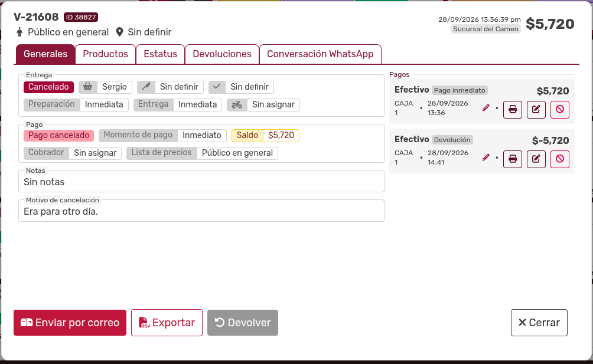Click the ID 38827 badge

(81, 17)
